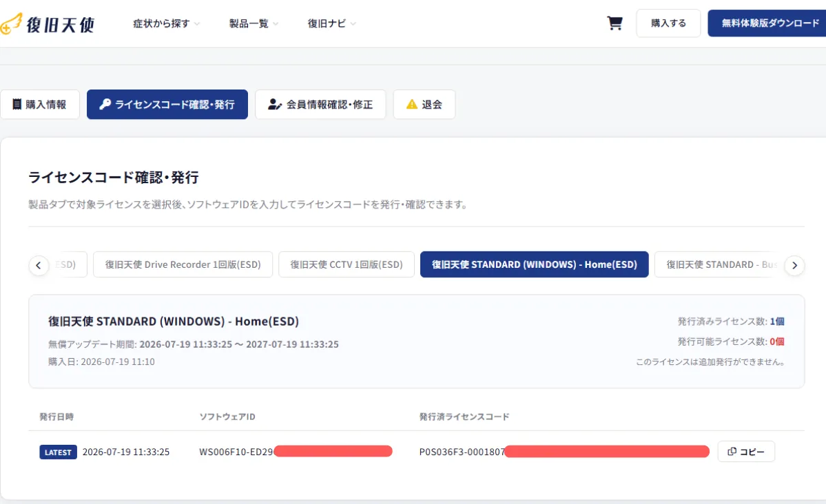Click the 発行済ライセンスコード column header
The height and width of the screenshot is (504, 826).
pyautogui.click(x=464, y=417)
